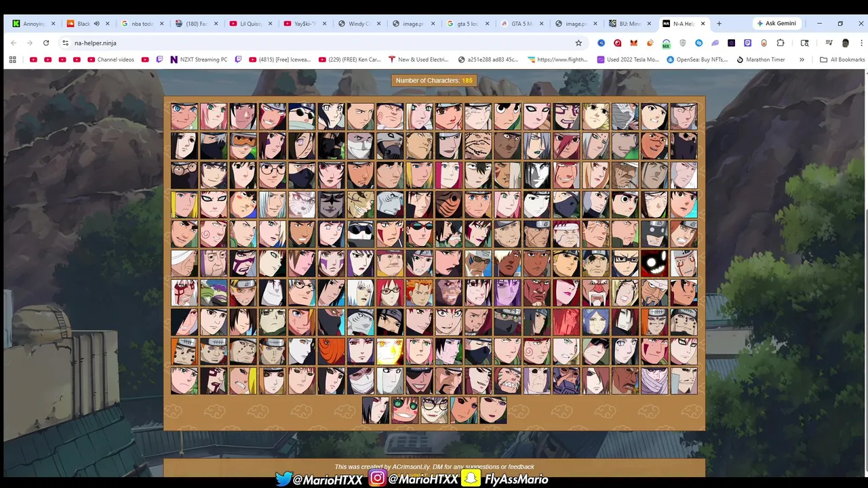Viewport: 868px width, 488px height.
Task: Open the 'Used 2022 Tesla Mo...' bookmark
Action: pyautogui.click(x=628, y=60)
